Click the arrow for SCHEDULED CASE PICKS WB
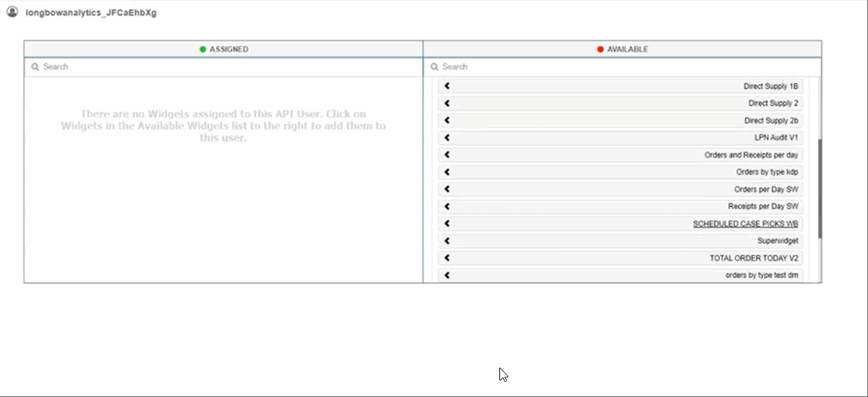The height and width of the screenshot is (397, 868). pyautogui.click(x=446, y=224)
